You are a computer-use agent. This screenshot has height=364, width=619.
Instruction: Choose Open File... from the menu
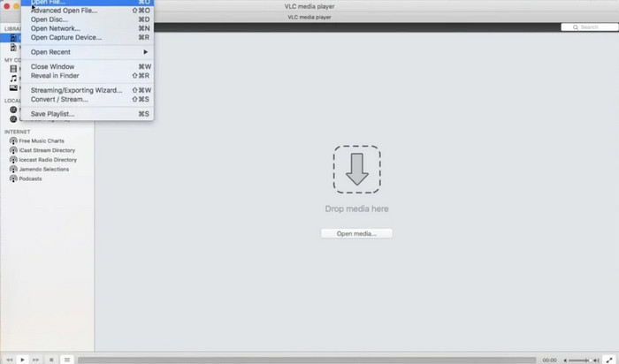coord(88,3)
